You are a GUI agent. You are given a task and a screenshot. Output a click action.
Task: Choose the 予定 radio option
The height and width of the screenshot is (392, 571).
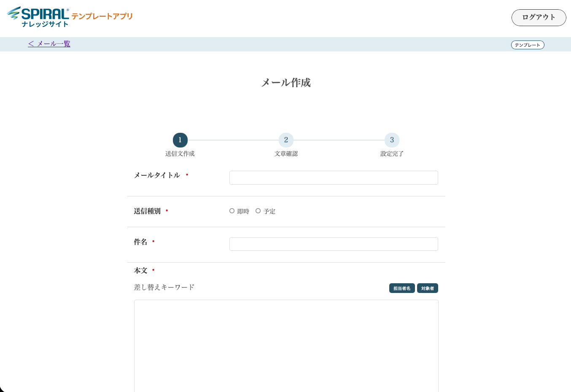click(x=258, y=211)
